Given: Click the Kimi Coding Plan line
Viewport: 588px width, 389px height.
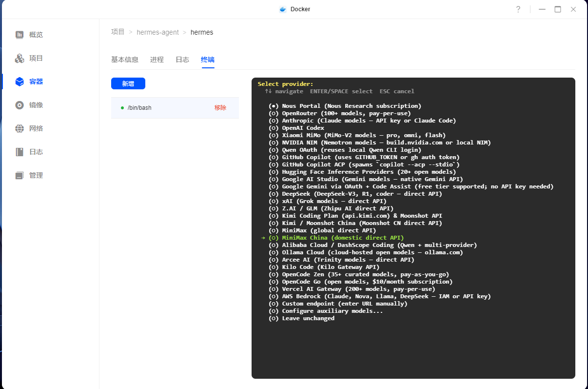Looking at the screenshot, I should 355,216.
